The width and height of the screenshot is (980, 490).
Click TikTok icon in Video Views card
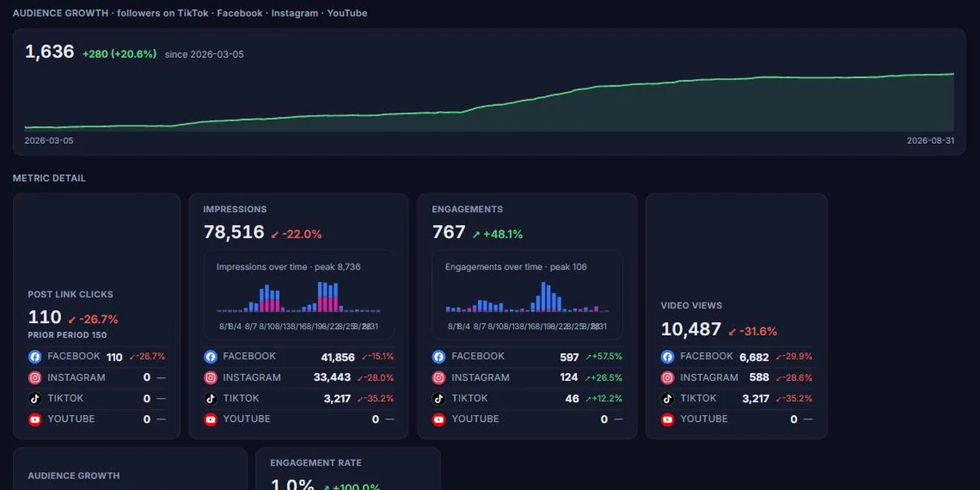point(667,398)
